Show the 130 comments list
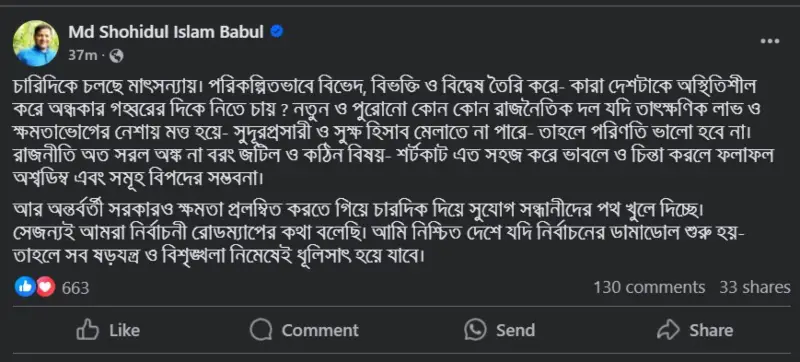This screenshot has width=800, height=362. coord(649,288)
